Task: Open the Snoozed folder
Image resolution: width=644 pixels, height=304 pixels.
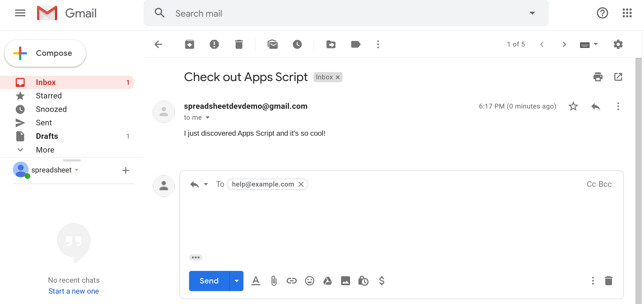Action: 67,109
